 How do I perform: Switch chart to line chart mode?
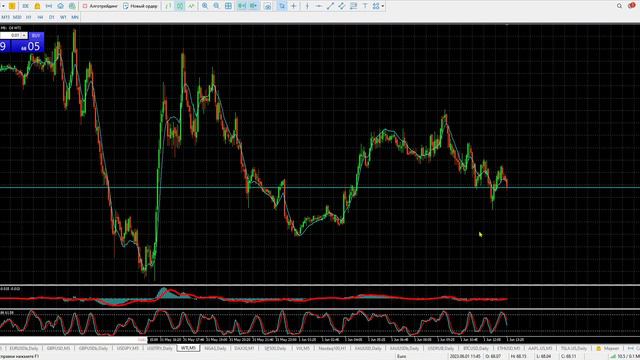pos(191,6)
